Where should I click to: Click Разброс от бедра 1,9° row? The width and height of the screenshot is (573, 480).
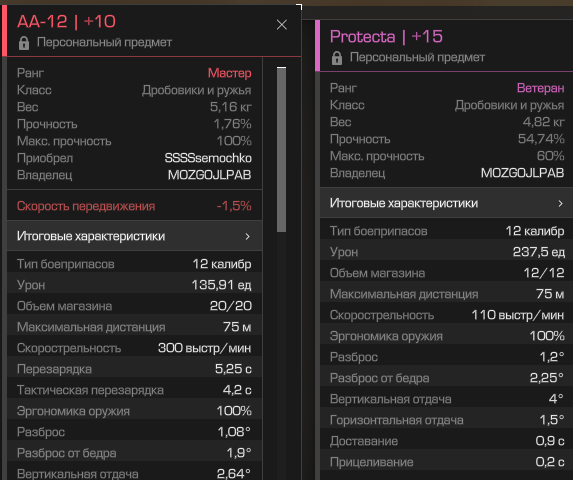pos(134,453)
